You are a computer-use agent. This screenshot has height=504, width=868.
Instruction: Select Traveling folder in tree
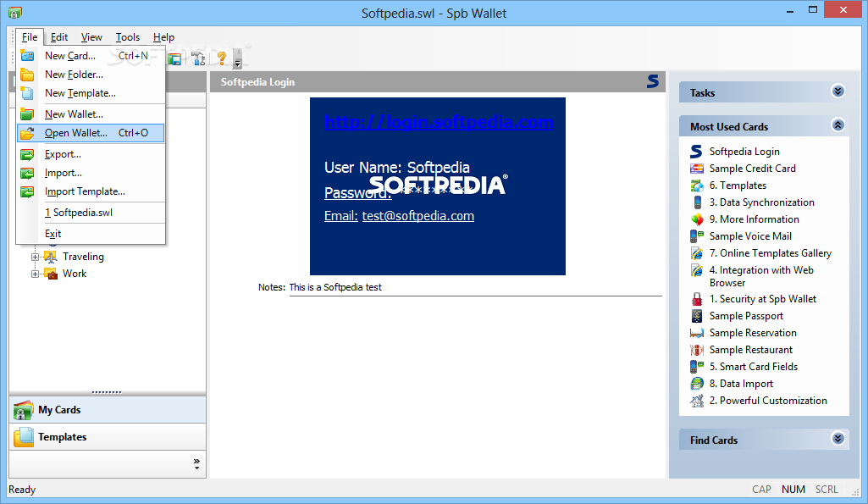point(83,257)
